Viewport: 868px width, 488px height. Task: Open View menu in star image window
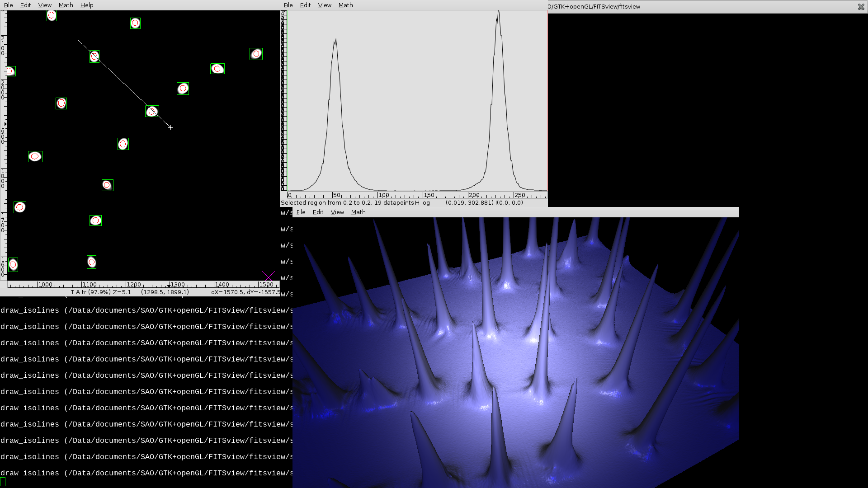click(45, 5)
